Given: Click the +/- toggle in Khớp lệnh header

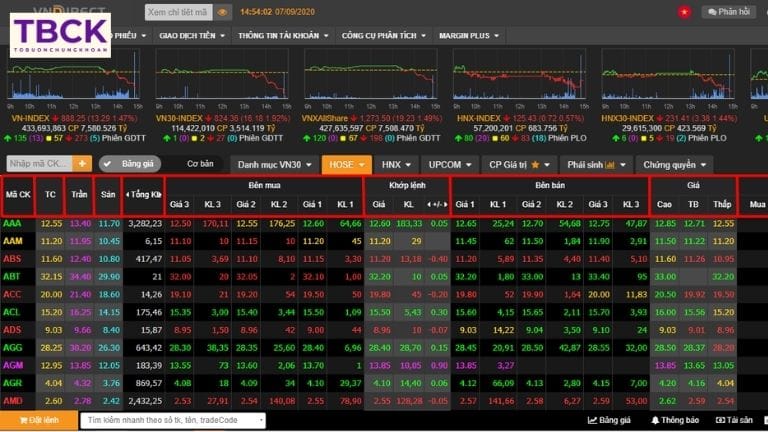Looking at the screenshot, I should click(x=437, y=203).
